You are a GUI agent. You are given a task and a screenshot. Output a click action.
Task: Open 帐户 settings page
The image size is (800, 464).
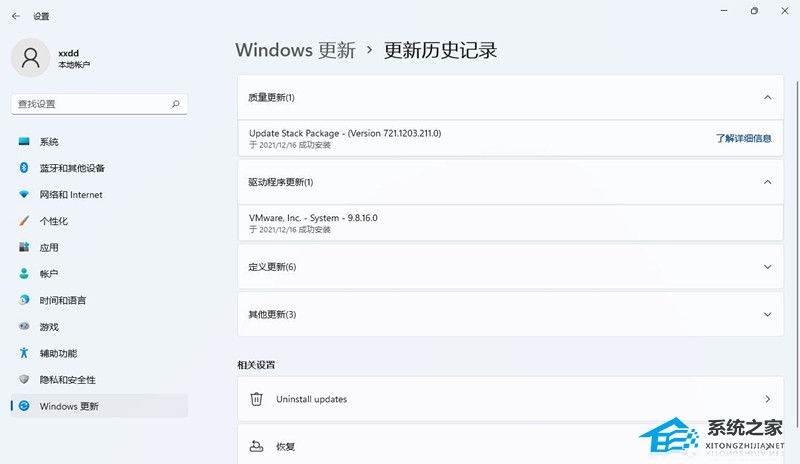click(x=49, y=274)
